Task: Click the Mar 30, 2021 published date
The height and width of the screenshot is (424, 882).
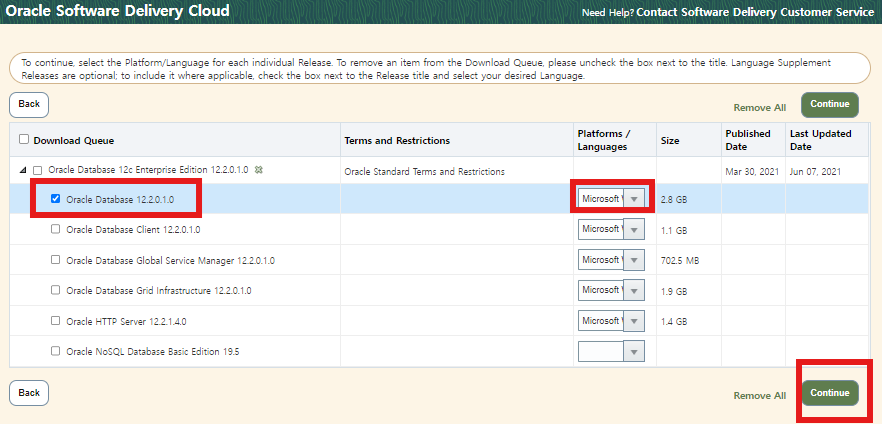Action: pyautogui.click(x=752, y=172)
